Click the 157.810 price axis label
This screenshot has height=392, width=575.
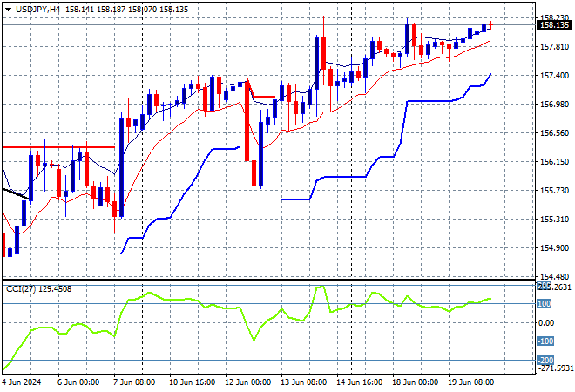click(554, 46)
